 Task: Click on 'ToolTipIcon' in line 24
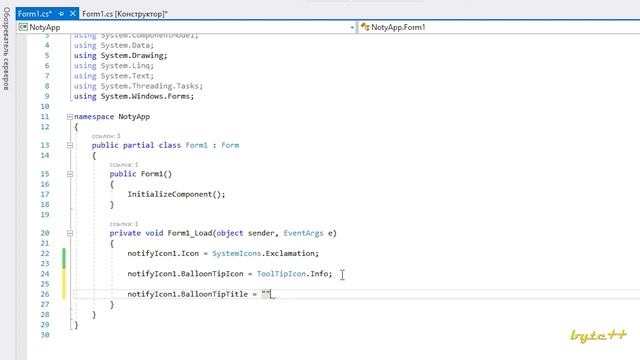[281, 274]
